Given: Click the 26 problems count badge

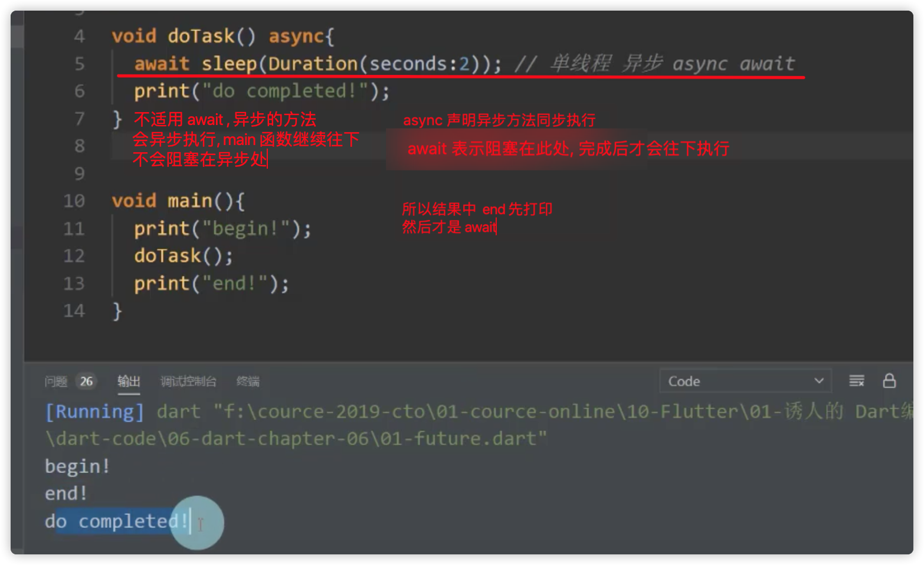Looking at the screenshot, I should point(87,382).
